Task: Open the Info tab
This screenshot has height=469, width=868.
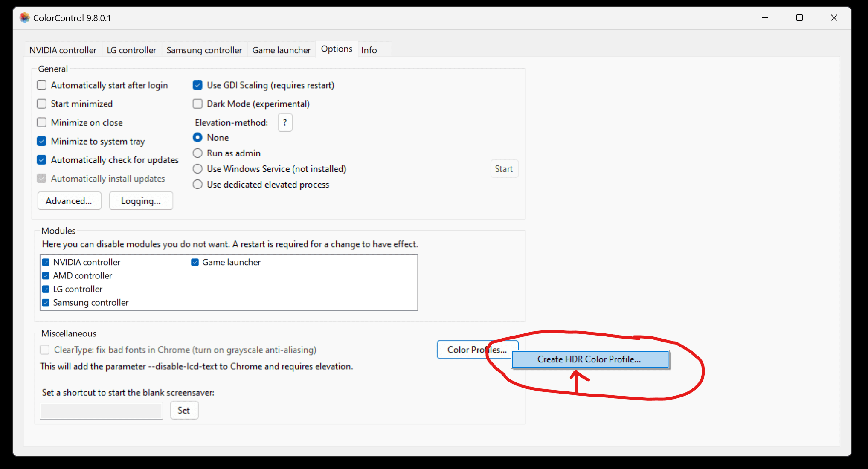Action: point(369,50)
